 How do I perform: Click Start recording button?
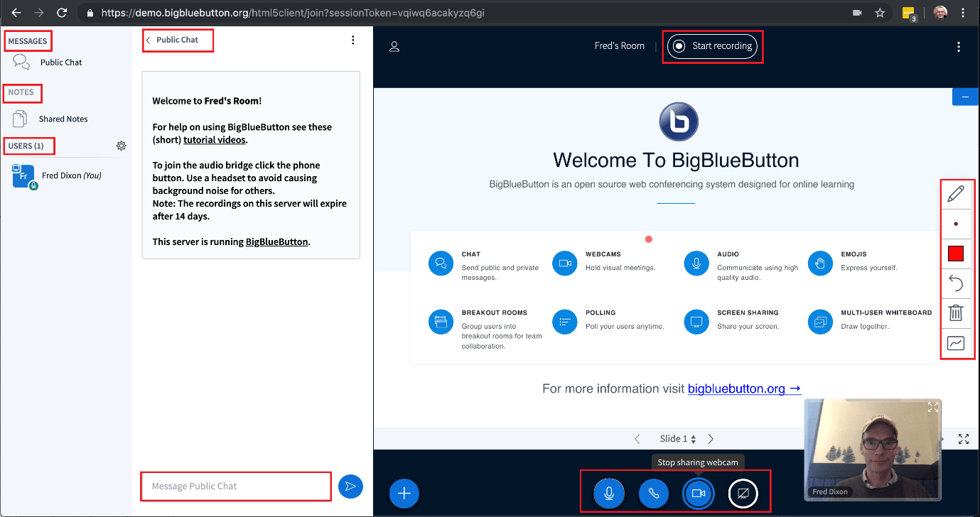click(x=713, y=46)
